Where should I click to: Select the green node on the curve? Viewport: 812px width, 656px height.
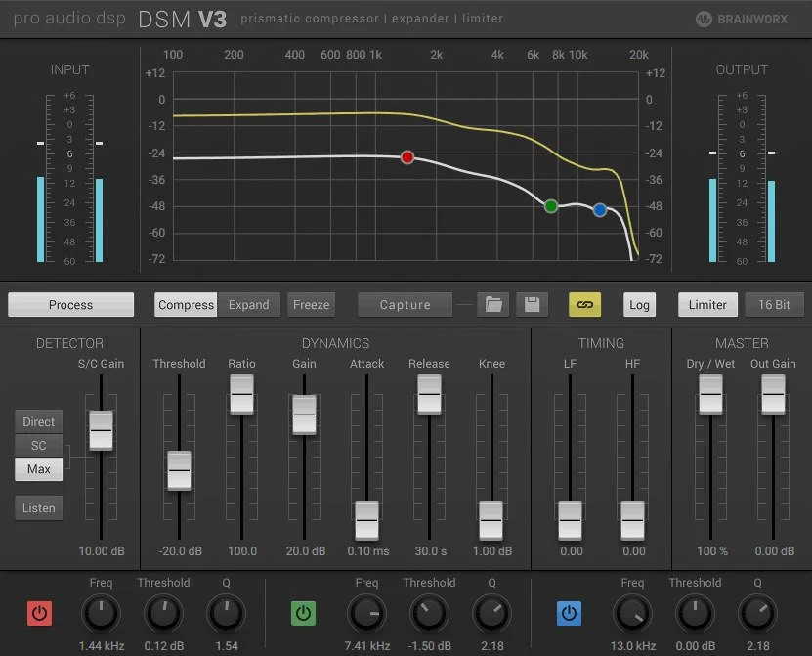coord(551,206)
